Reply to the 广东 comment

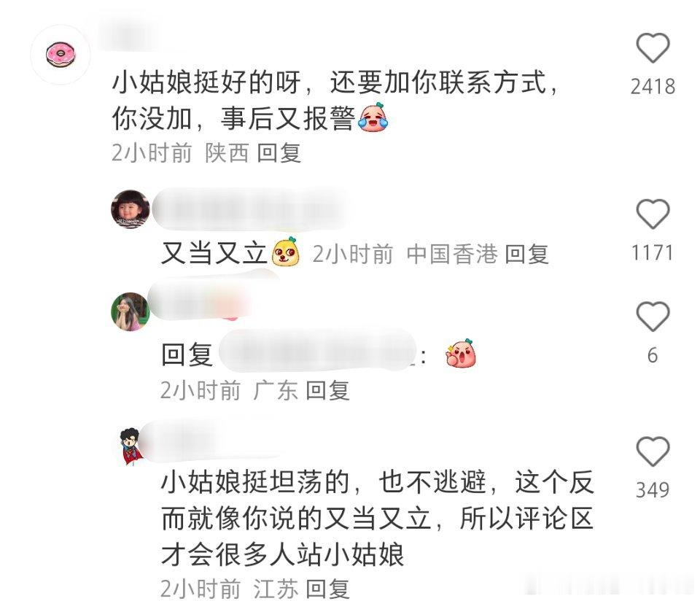pos(327,391)
